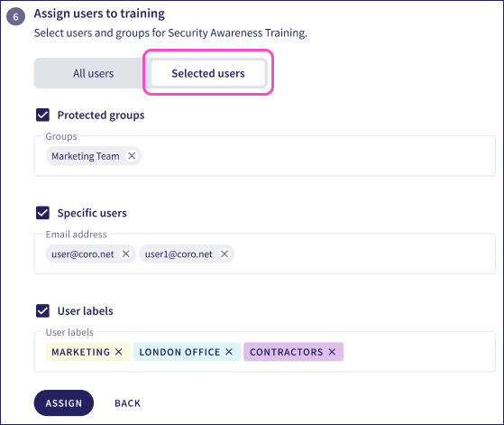Focus the Email address input field

point(264,254)
